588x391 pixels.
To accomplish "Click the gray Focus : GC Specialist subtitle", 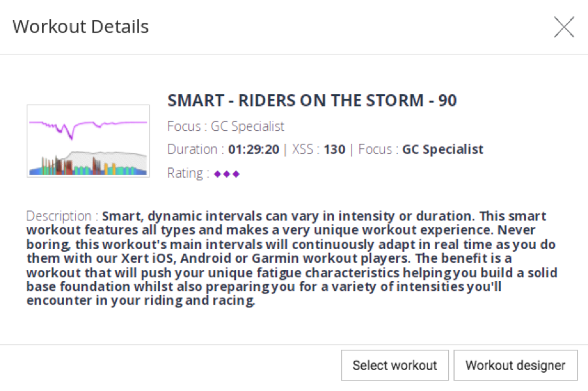I will click(225, 126).
